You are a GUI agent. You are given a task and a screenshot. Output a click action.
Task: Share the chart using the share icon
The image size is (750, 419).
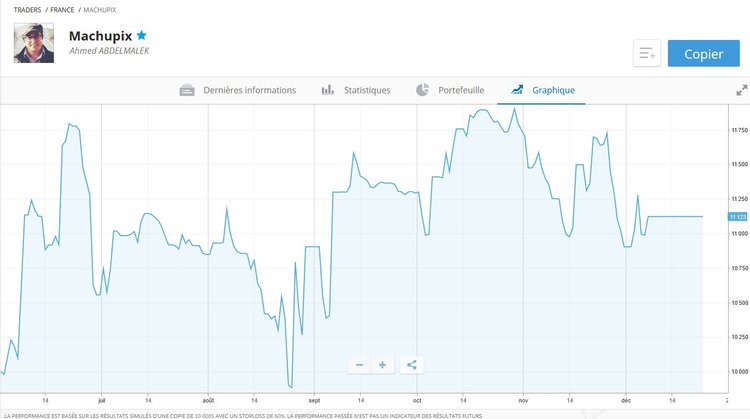412,365
